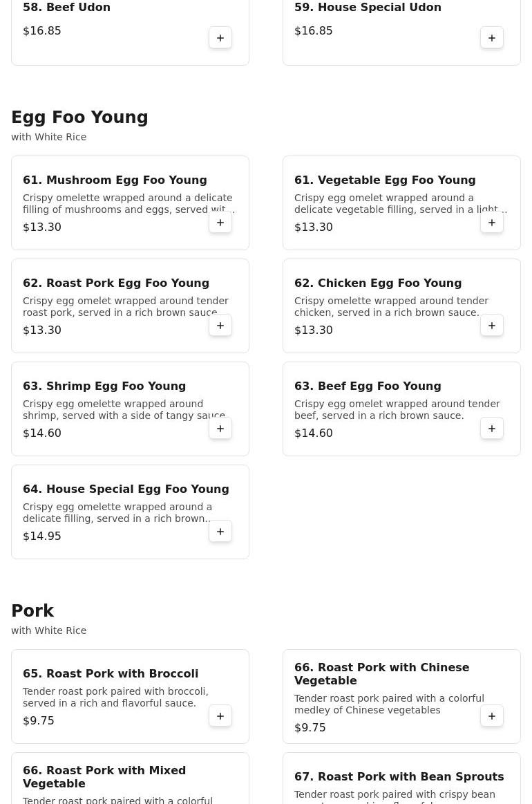
Task: Add Beef Egg Foo Young to cart
Action: (491, 429)
